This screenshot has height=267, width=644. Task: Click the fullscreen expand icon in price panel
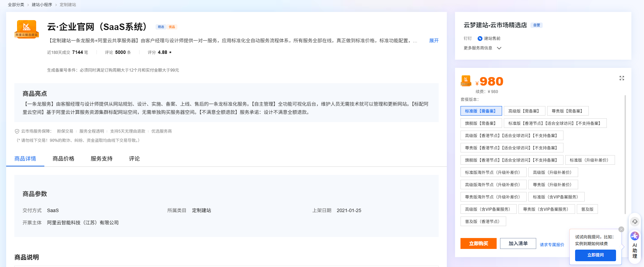click(621, 78)
